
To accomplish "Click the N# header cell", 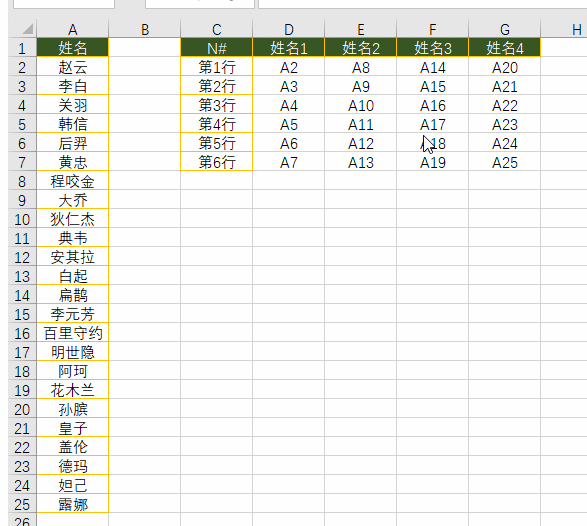I will (216, 48).
